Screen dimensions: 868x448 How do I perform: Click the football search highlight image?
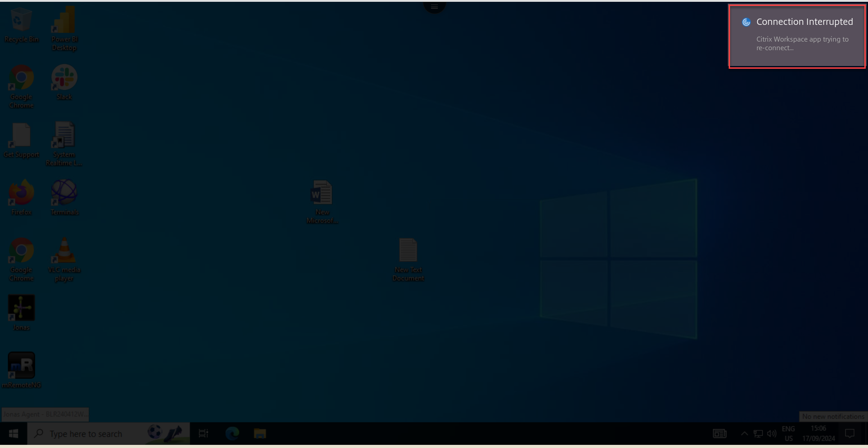coord(166,434)
